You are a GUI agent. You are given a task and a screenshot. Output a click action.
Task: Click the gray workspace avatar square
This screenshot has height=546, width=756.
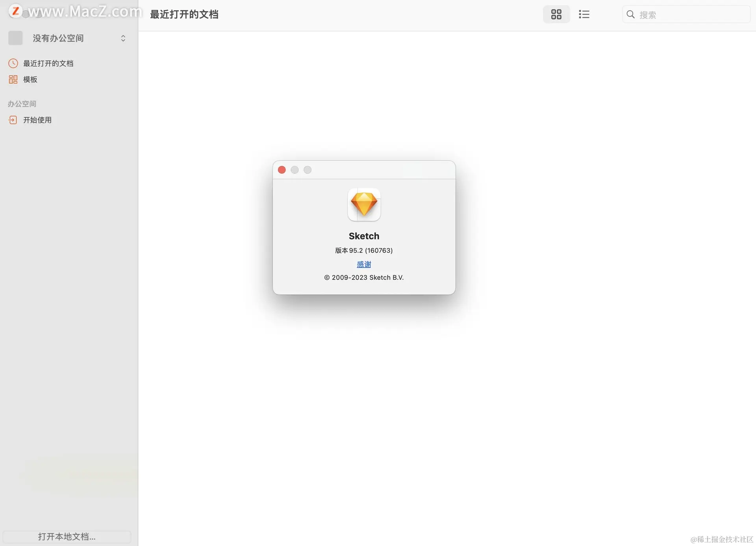[x=15, y=38]
